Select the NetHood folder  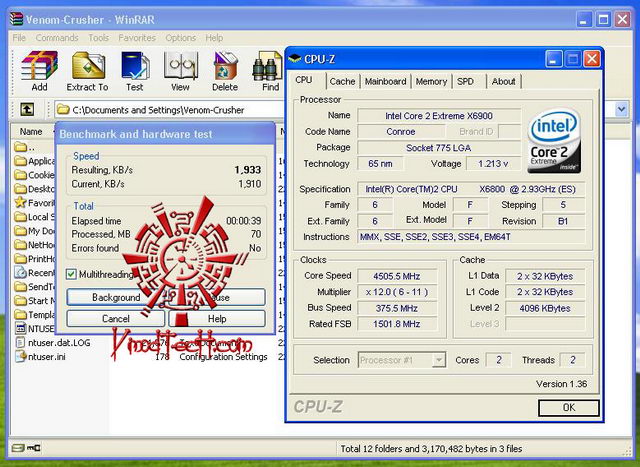click(x=35, y=245)
